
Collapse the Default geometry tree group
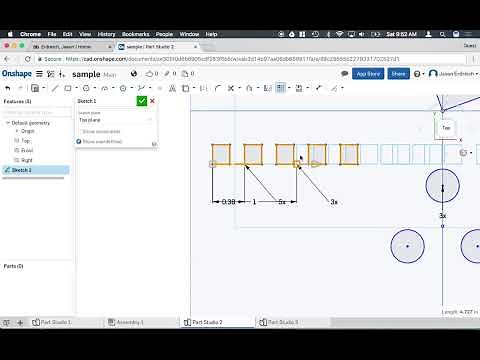8,123
